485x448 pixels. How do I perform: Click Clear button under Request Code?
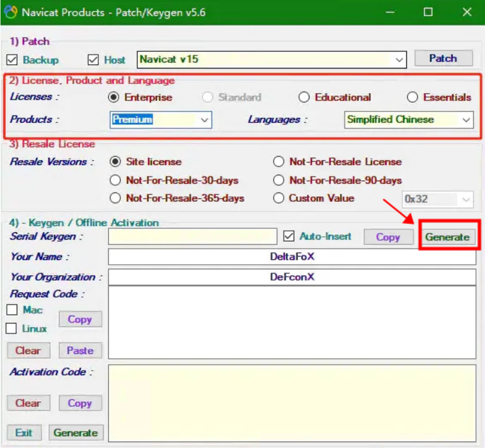point(29,351)
